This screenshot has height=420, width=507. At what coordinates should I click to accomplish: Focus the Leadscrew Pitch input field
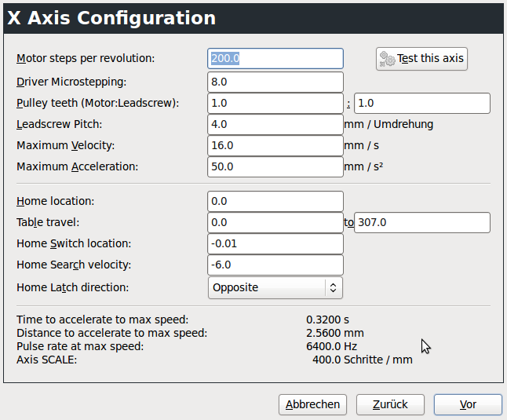[x=275, y=124]
